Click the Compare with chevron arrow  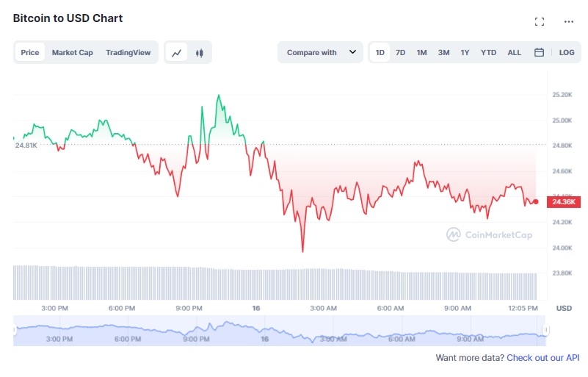(x=352, y=52)
